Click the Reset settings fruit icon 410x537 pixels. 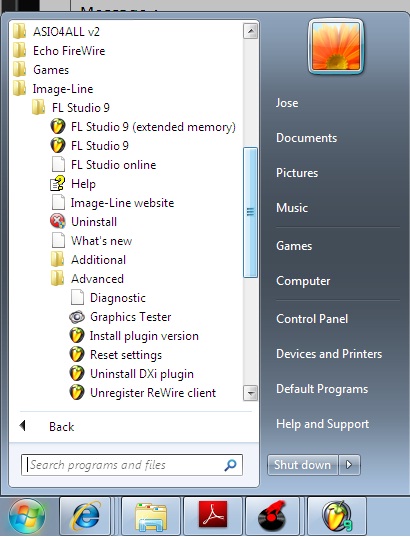tap(77, 355)
